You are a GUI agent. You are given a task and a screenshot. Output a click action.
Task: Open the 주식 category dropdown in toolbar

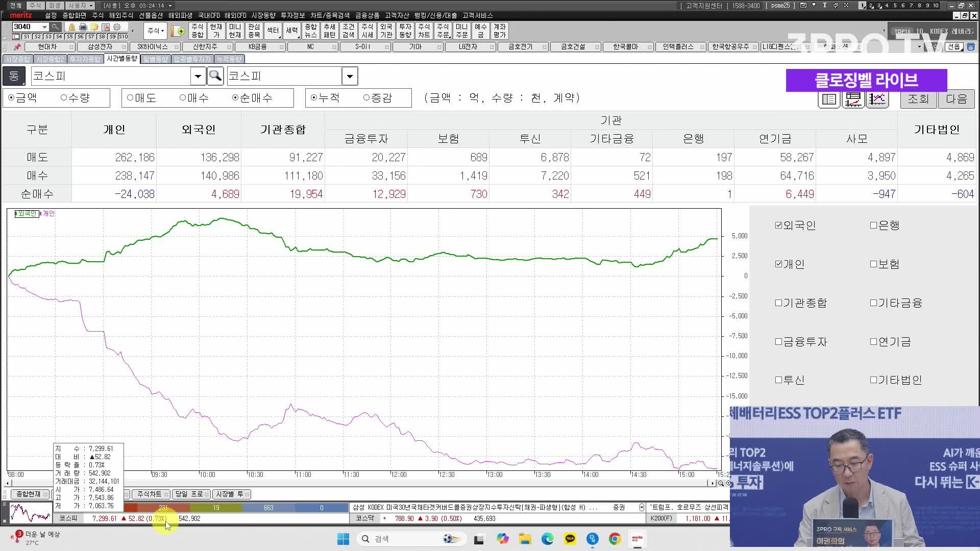click(x=156, y=31)
